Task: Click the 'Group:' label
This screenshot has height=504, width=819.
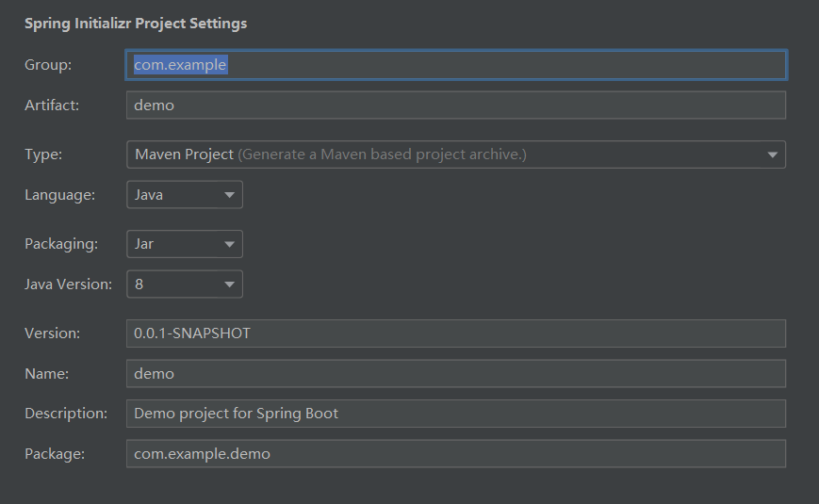Action: pyautogui.click(x=48, y=65)
